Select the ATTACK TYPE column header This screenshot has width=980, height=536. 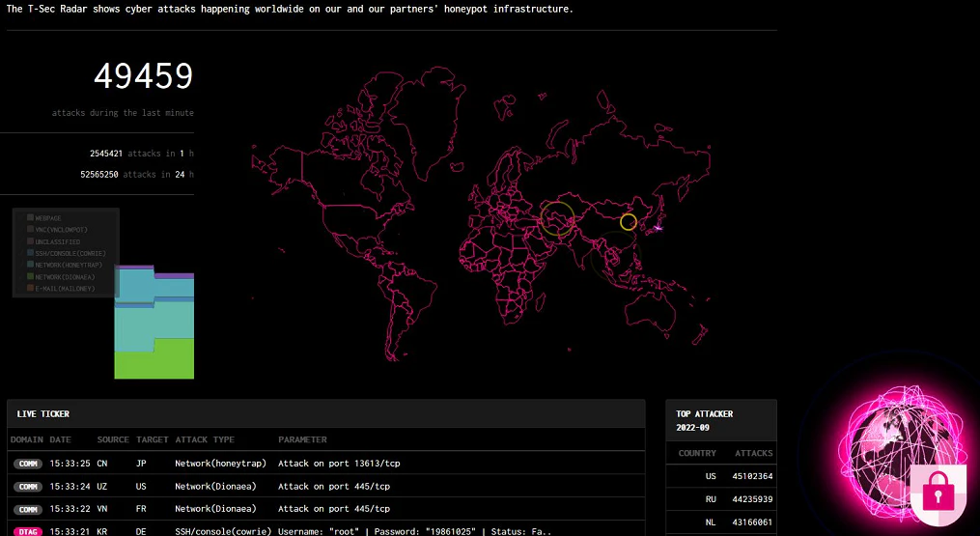[205, 439]
